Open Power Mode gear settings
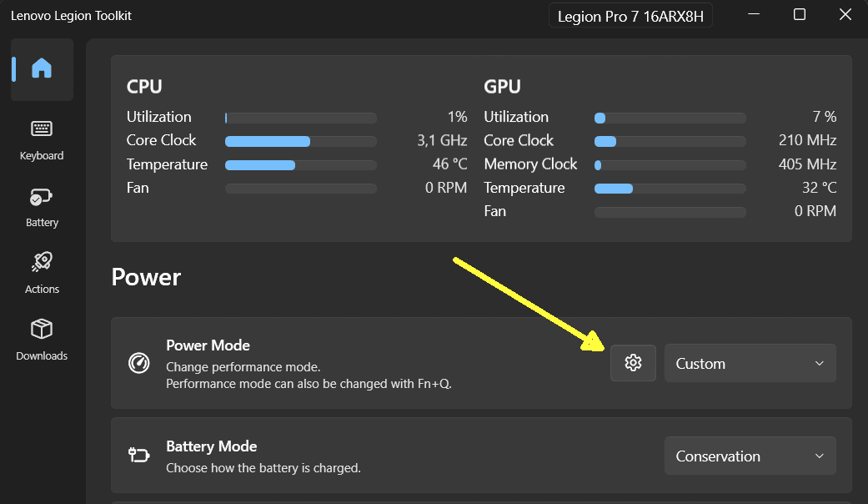868x504 pixels. (633, 363)
